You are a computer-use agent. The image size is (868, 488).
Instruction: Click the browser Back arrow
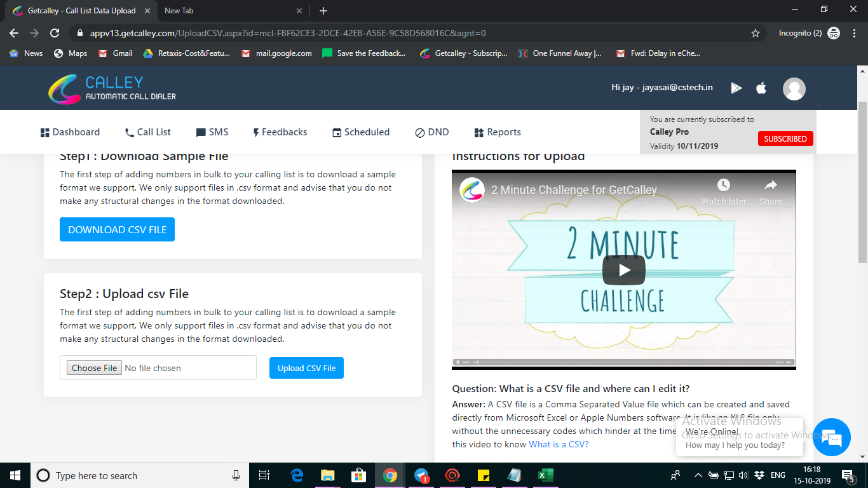[14, 33]
